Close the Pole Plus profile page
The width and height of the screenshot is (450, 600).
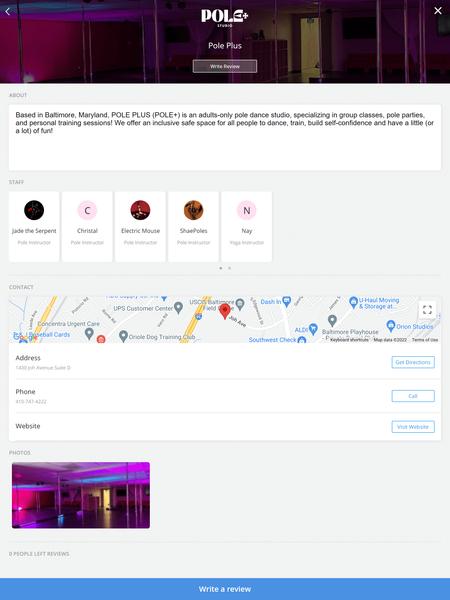point(438,11)
